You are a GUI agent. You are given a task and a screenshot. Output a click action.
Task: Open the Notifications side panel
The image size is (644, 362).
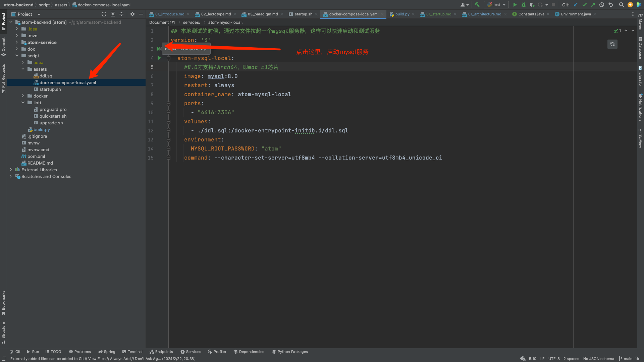tap(640, 107)
